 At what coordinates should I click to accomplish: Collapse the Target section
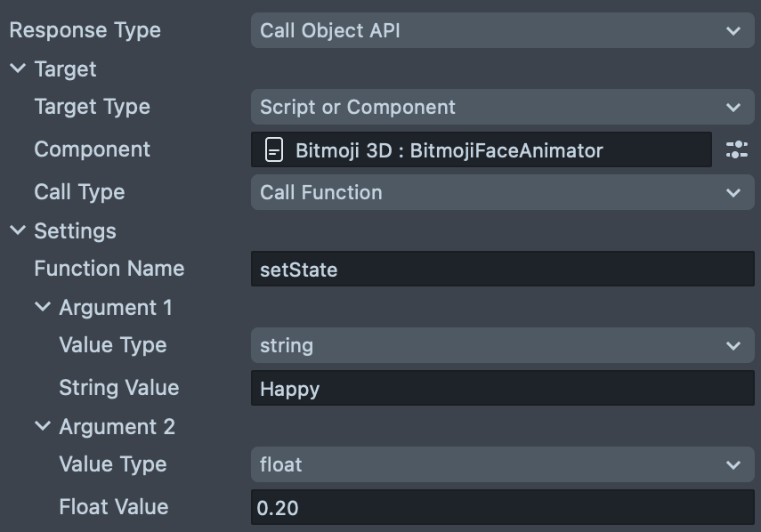[x=18, y=69]
